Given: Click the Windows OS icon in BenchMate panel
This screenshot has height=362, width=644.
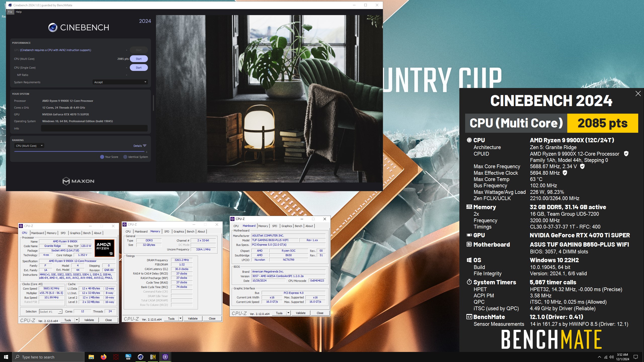Looking at the screenshot, I should [x=469, y=260].
